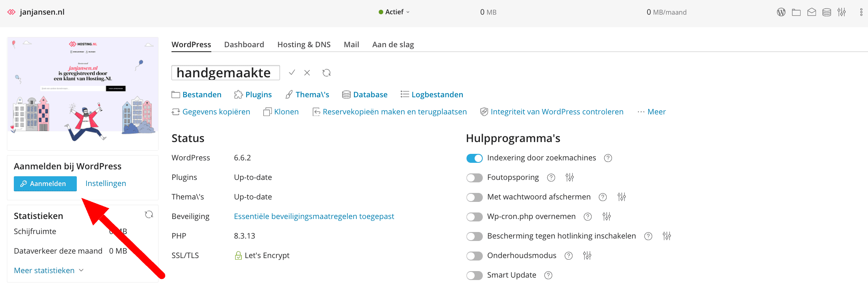
Task: Open the Actief status dropdown
Action: pos(394,12)
